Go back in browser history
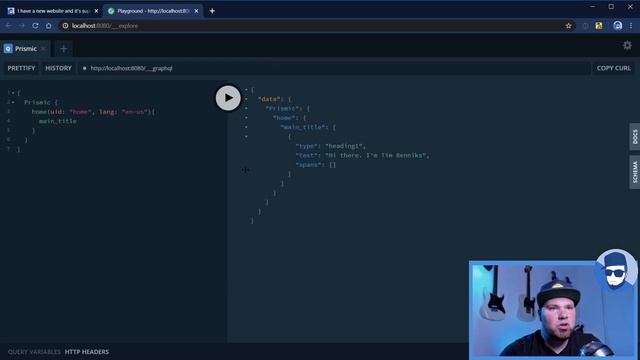Screen dimensions: 640x360 (x=9, y=26)
